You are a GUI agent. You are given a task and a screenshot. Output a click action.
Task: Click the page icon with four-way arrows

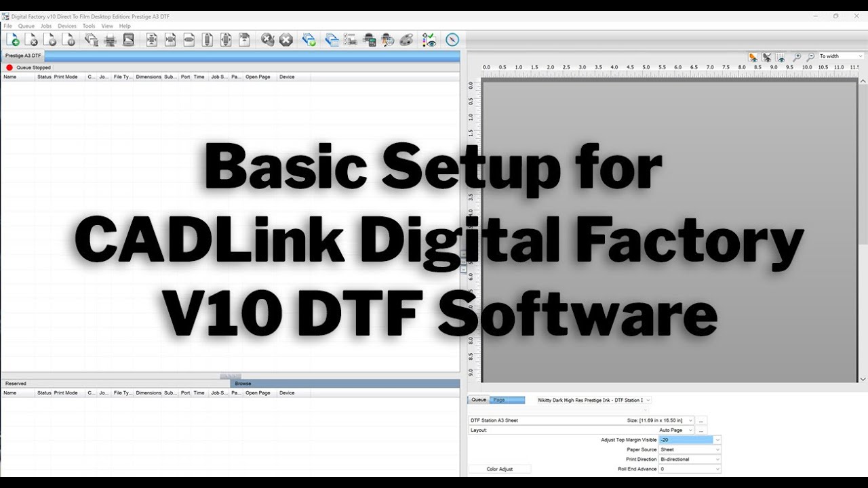coord(226,40)
